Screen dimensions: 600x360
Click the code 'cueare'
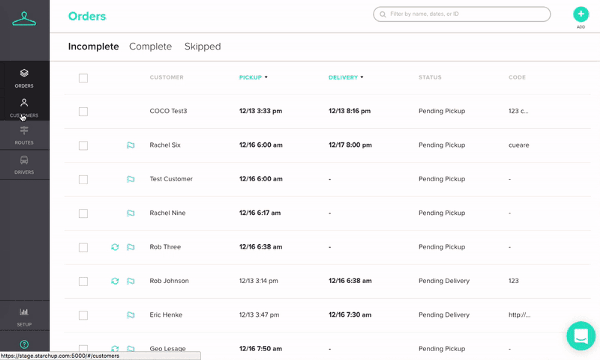pyautogui.click(x=519, y=145)
